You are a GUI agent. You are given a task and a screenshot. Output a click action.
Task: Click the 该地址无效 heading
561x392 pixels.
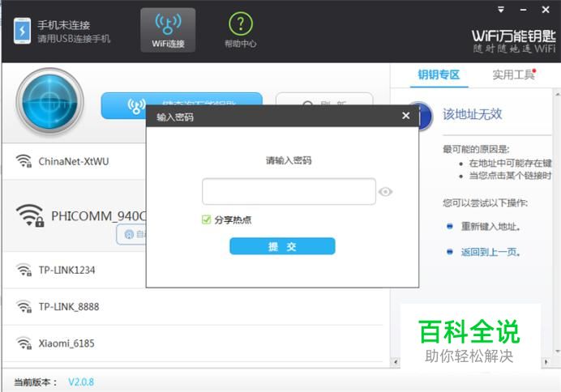pos(473,114)
